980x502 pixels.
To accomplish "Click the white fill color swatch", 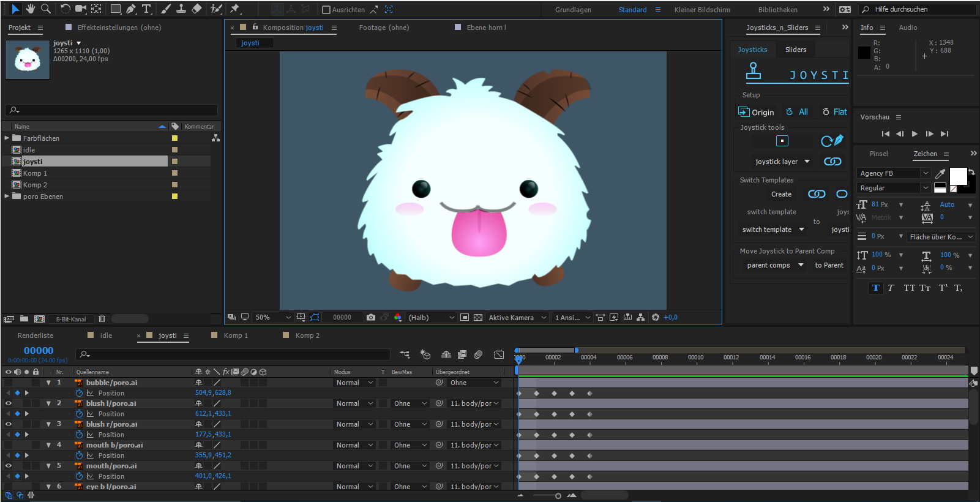I will pos(958,176).
